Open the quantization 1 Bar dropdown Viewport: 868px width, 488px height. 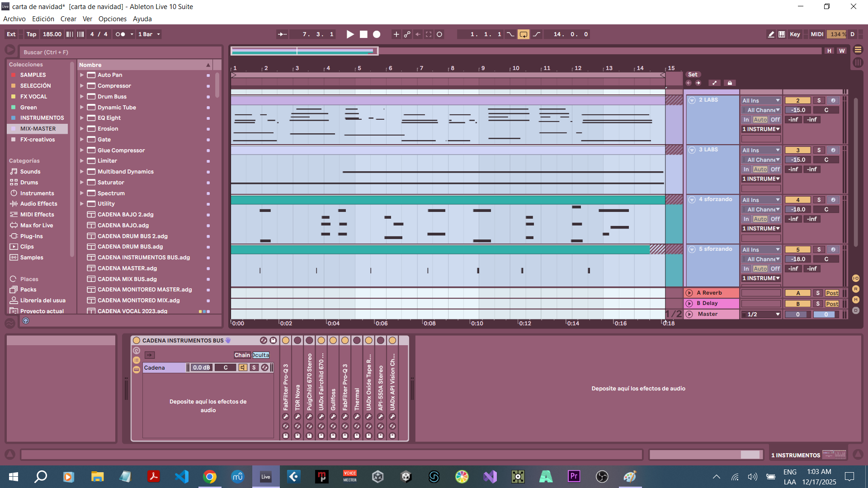pyautogui.click(x=149, y=34)
